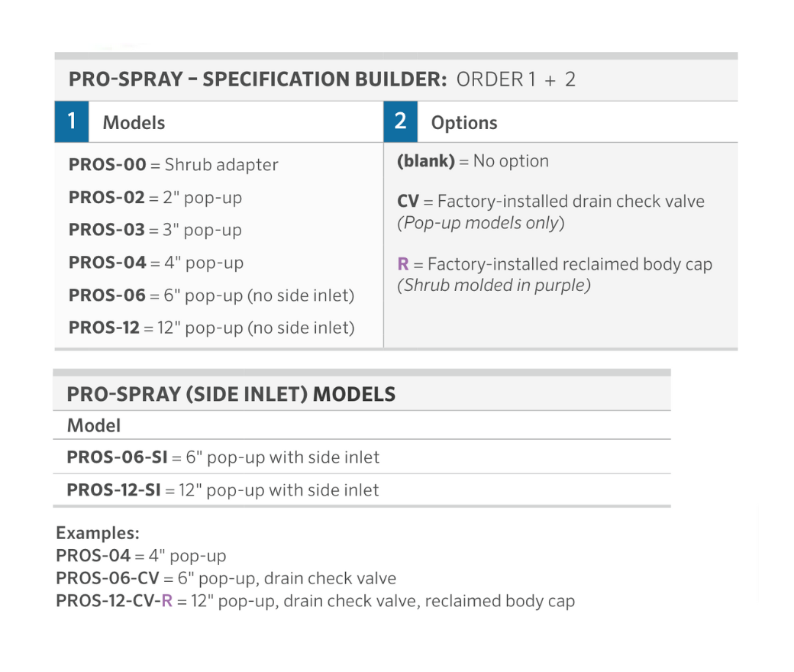794x672 pixels.
Task: Click the blue step 2 number badge
Action: (x=400, y=122)
